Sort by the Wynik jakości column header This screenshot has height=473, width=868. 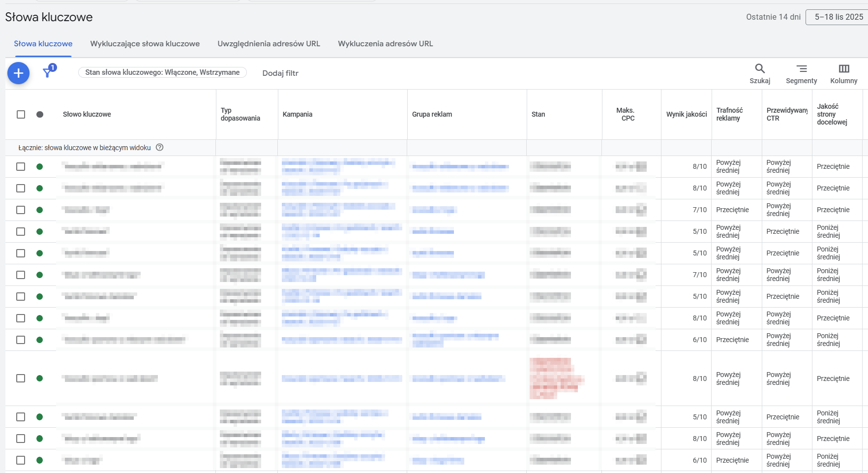tap(686, 114)
